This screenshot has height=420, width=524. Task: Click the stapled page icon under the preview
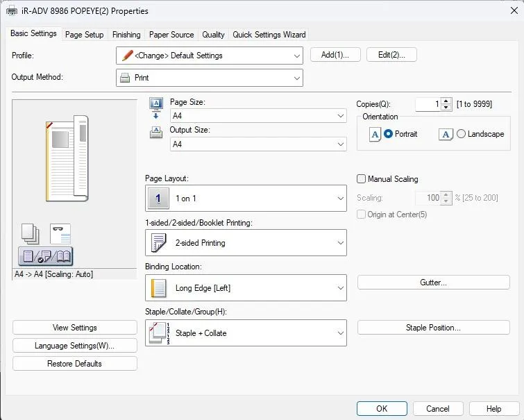60,234
